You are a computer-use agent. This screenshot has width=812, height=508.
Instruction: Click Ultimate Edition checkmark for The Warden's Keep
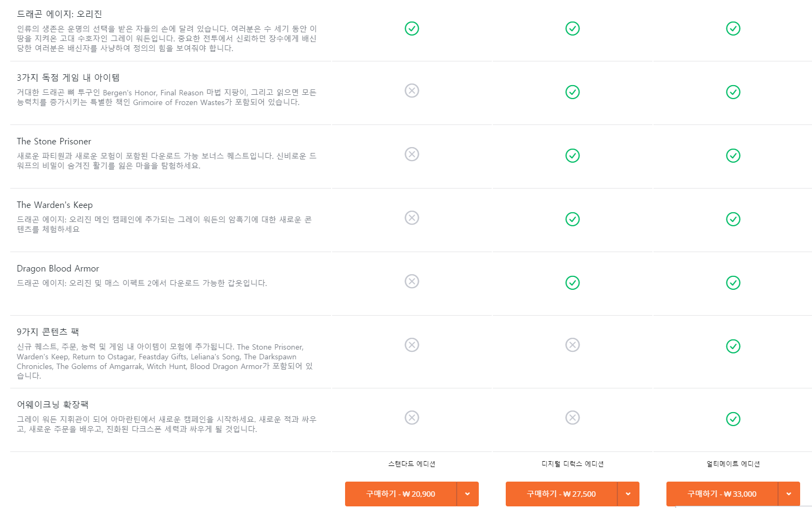click(733, 219)
